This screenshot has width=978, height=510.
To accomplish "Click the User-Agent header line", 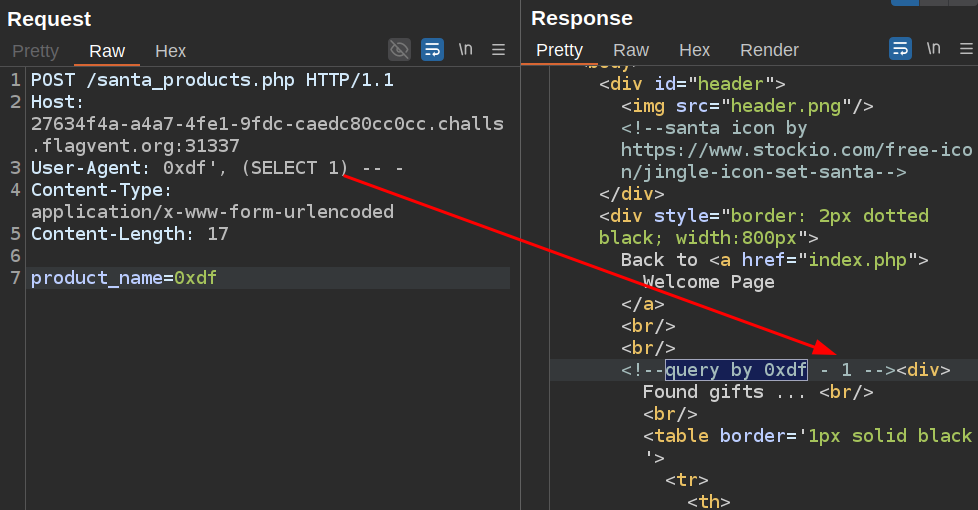I will click(x=217, y=168).
